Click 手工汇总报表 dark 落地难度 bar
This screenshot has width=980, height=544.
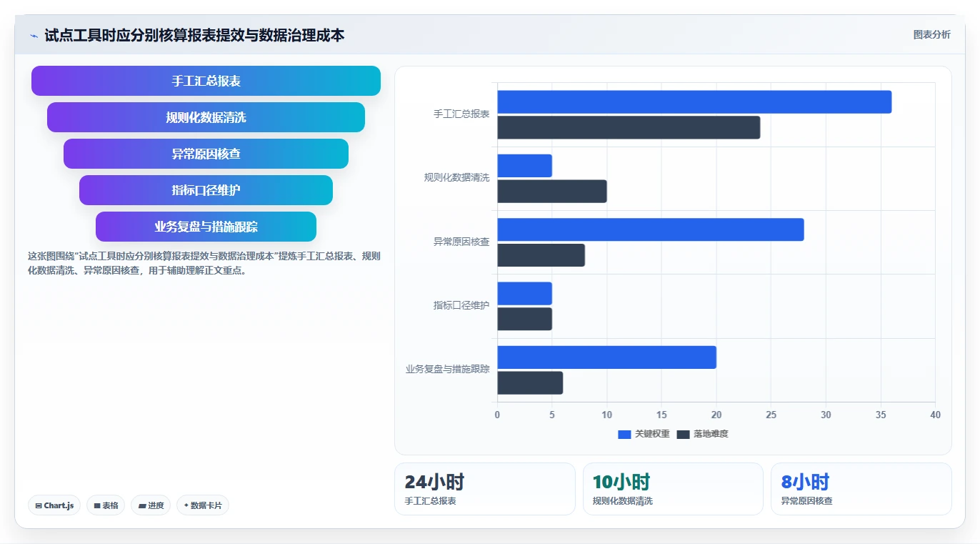629,127
